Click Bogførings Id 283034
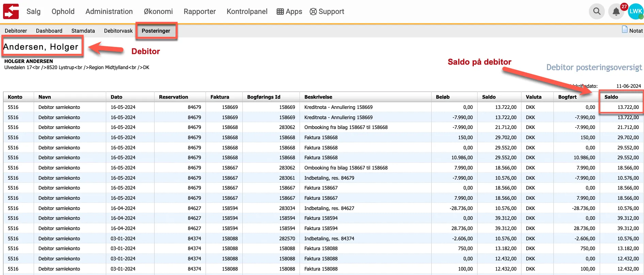The width and height of the screenshot is (644, 275). click(x=287, y=208)
